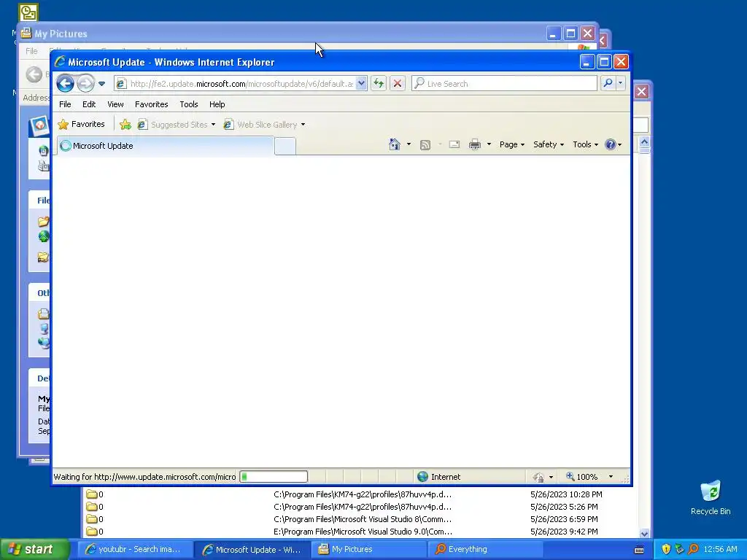747x560 pixels.
Task: Refresh the page with green arrows icon
Action: coord(379,84)
